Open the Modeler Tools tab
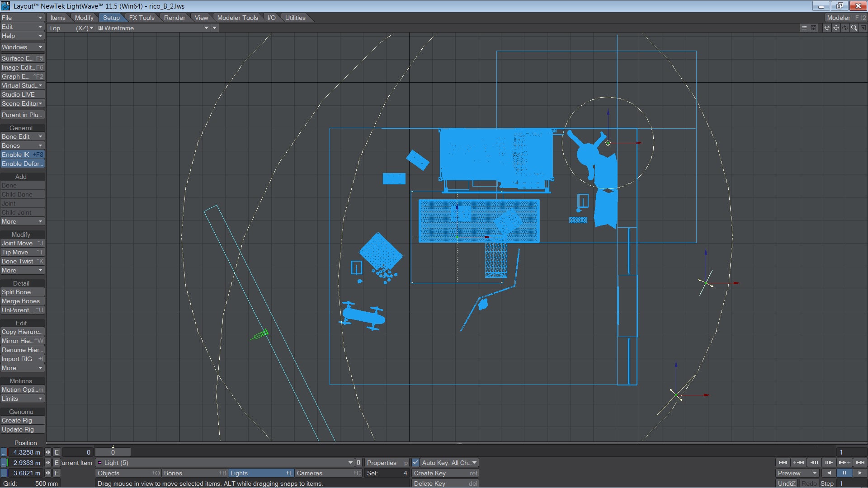 [237, 18]
